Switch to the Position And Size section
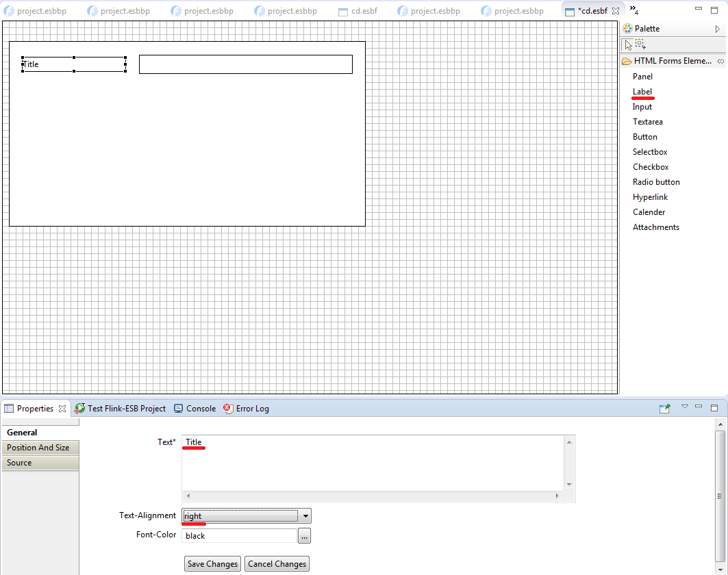The height and width of the screenshot is (575, 728). [x=38, y=448]
